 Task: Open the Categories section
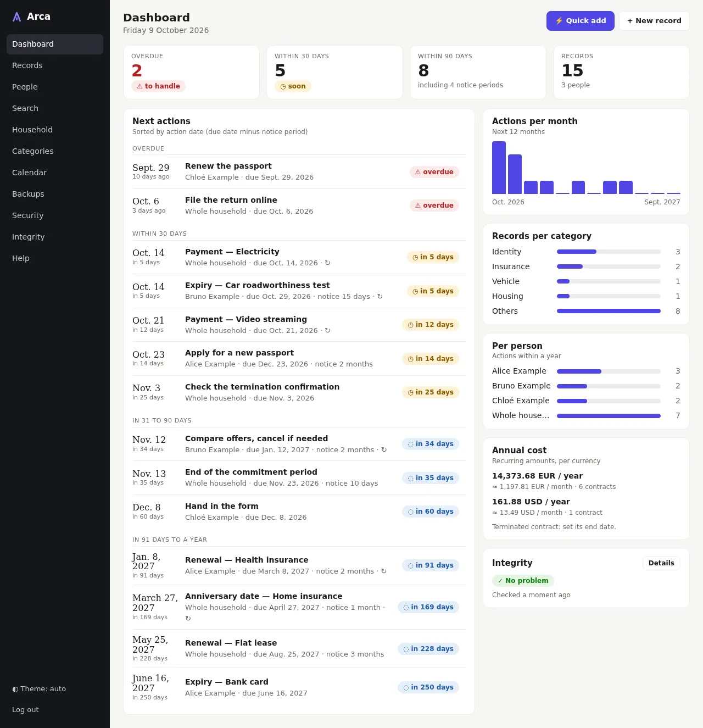(x=55, y=151)
